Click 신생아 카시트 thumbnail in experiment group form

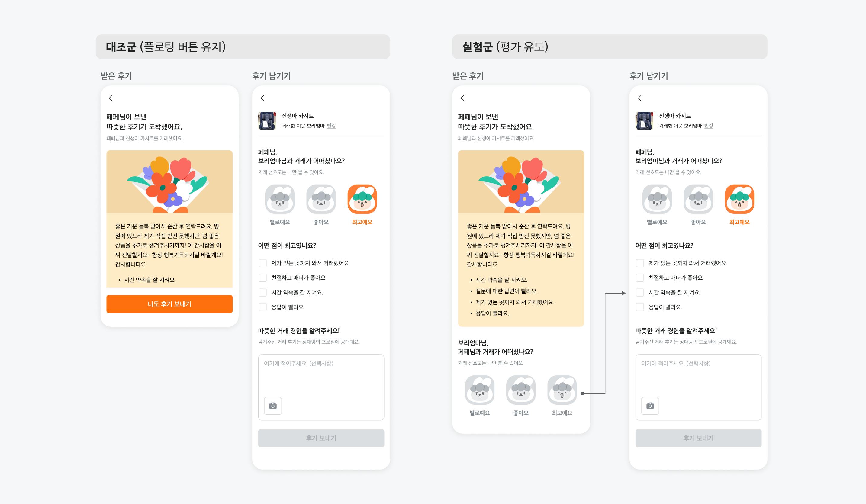pyautogui.click(x=644, y=120)
